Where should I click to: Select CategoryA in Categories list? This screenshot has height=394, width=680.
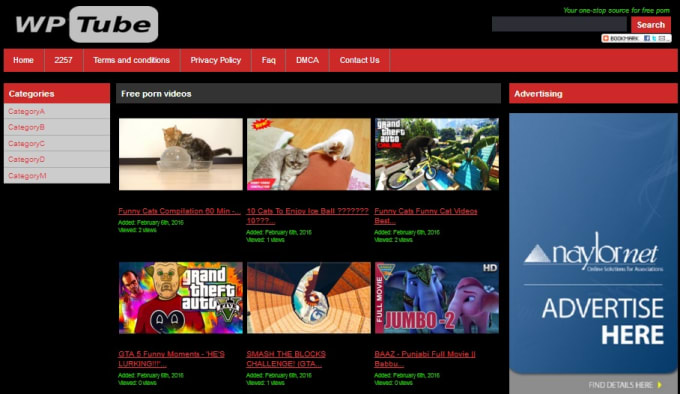57,111
